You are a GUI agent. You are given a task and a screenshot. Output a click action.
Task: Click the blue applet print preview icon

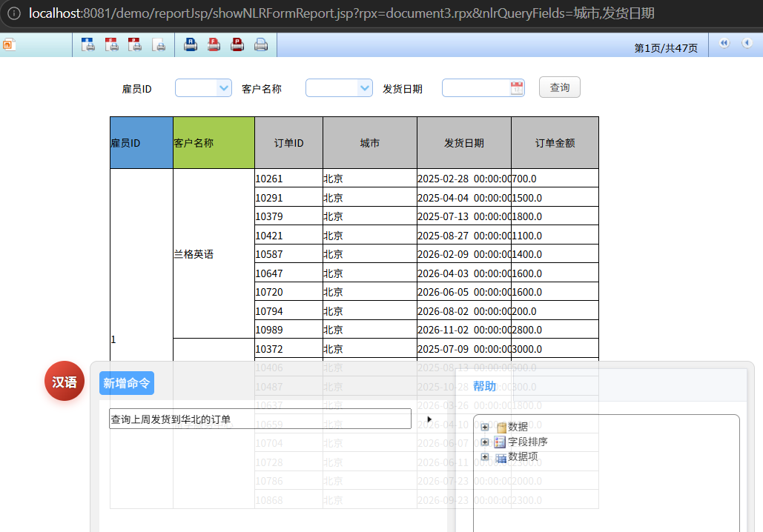[x=88, y=44]
